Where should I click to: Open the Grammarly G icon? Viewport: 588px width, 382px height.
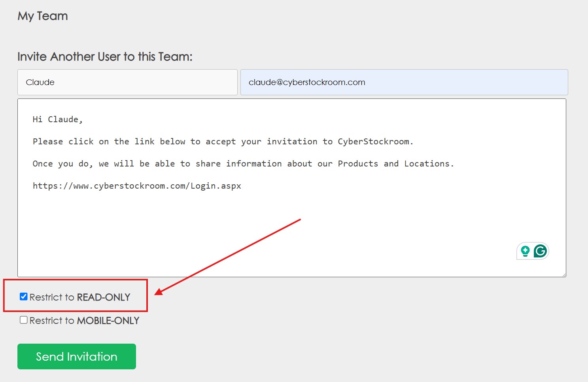tap(540, 251)
